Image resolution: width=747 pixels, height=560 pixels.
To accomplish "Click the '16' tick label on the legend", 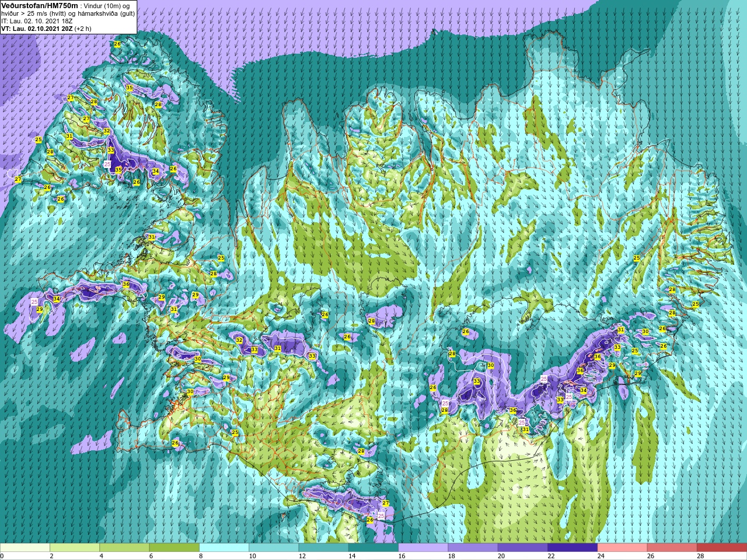I will (401, 556).
